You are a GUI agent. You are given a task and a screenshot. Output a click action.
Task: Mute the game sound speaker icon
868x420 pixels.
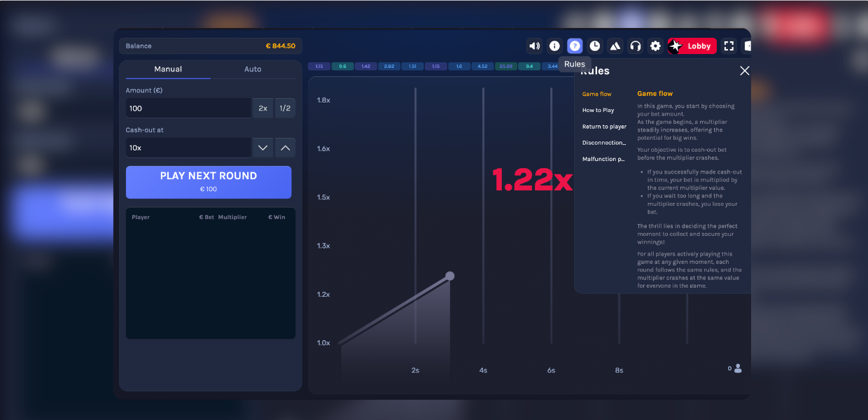pyautogui.click(x=534, y=46)
